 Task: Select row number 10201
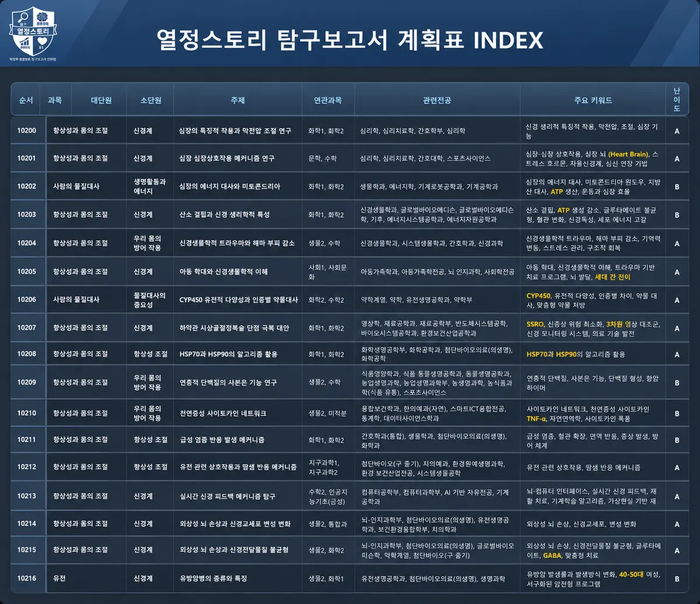tap(27, 159)
